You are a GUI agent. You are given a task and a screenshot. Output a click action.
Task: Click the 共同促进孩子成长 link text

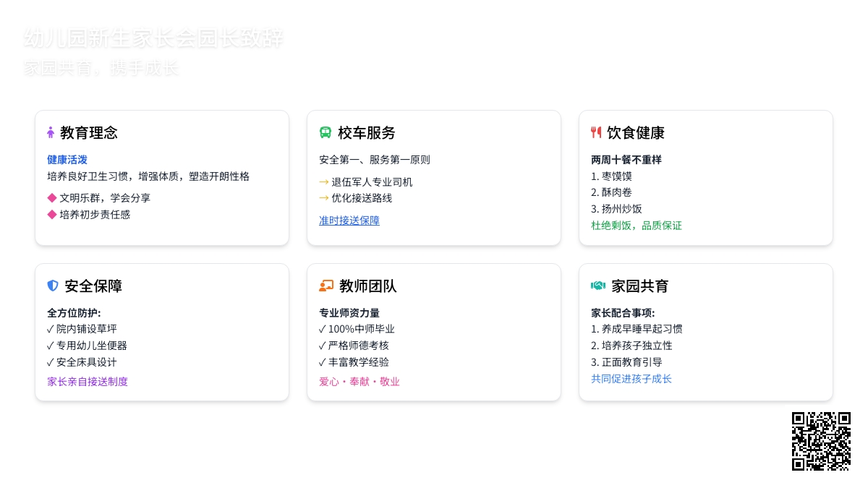point(631,379)
